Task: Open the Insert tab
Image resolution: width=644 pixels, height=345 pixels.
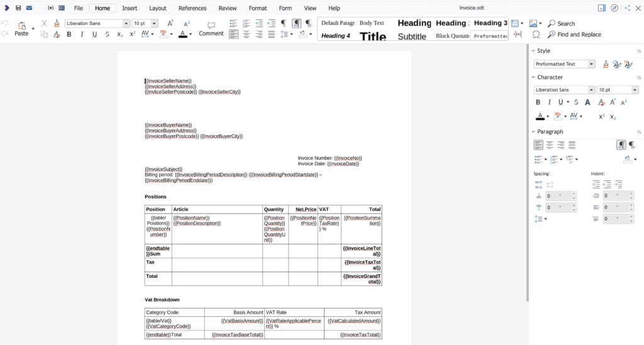Action: [130, 8]
